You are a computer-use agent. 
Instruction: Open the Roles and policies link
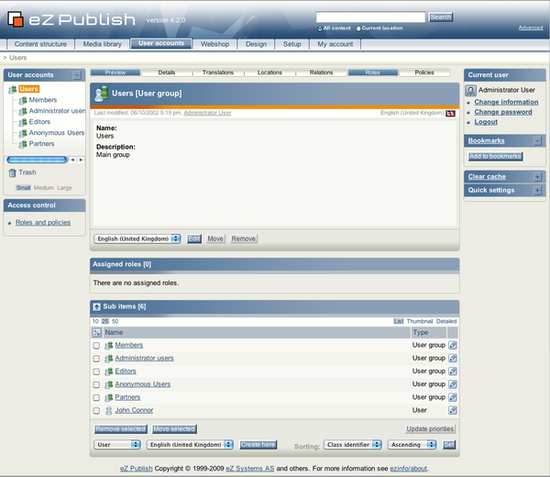click(43, 222)
